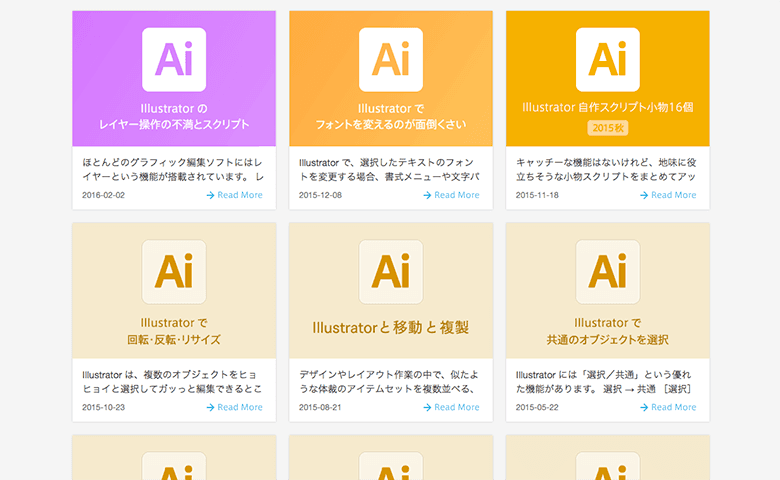The width and height of the screenshot is (780, 480).
Task: Click the Read More arrow icon beside 2015-11-18
Action: [644, 195]
